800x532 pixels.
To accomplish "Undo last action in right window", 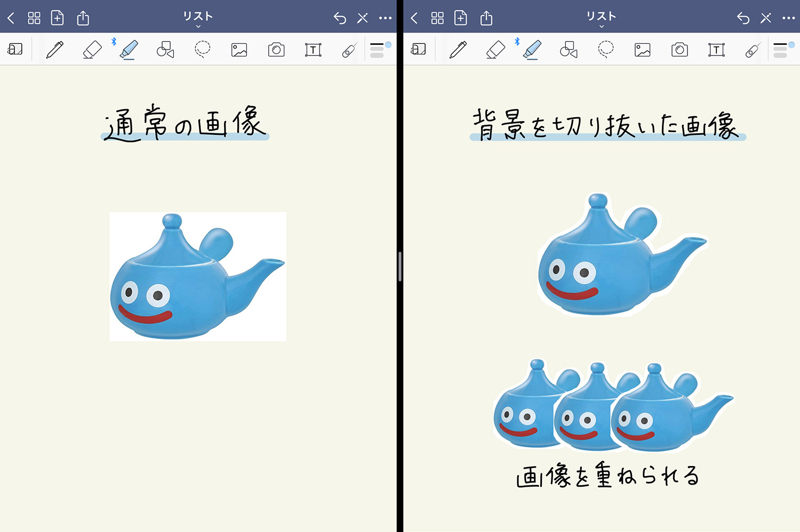I will tap(743, 18).
